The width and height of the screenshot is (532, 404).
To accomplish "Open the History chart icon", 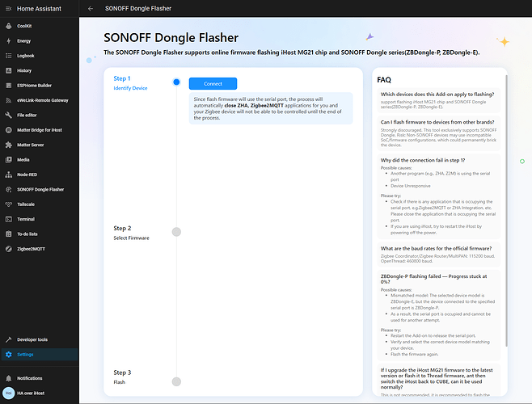I will pos(8,70).
